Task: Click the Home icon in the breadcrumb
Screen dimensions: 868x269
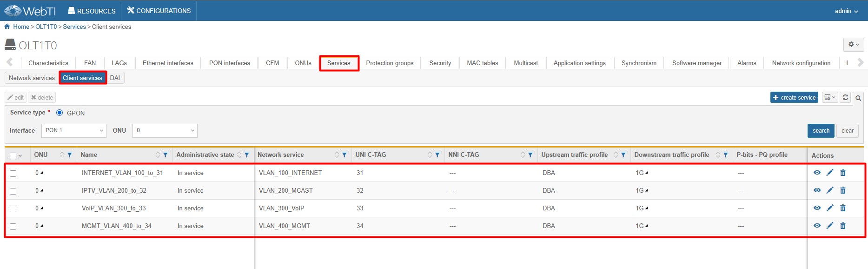Action: tap(7, 27)
